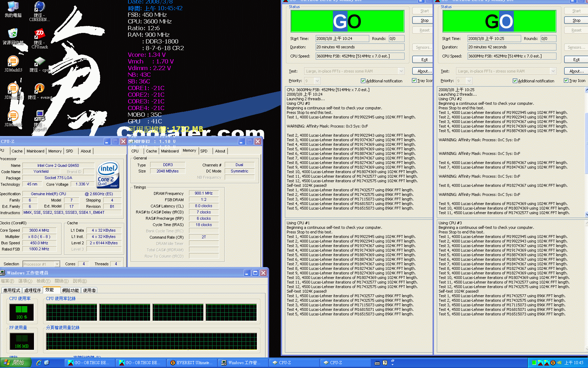
Task: Open the ZD CPUmark desktop shortcut
Action: [40, 38]
